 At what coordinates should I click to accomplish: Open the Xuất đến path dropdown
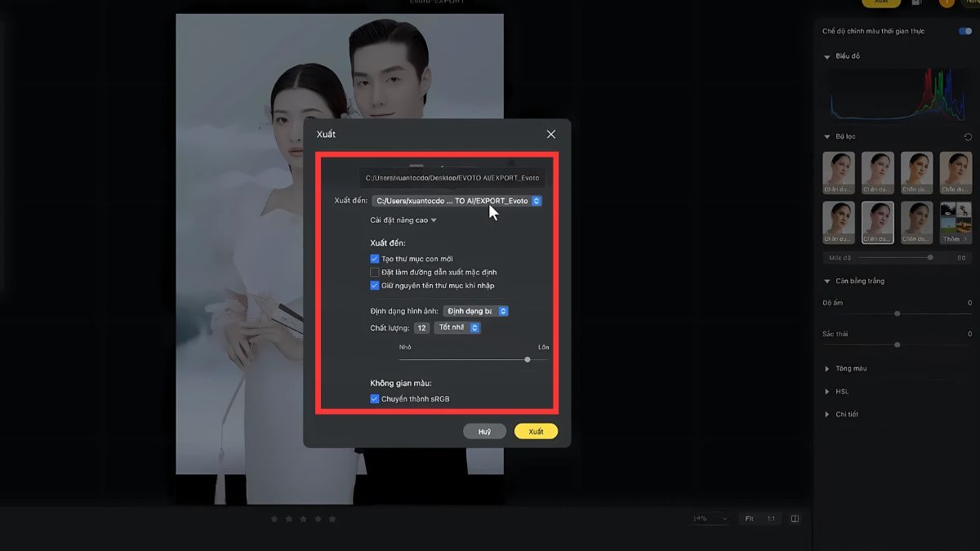click(x=457, y=201)
